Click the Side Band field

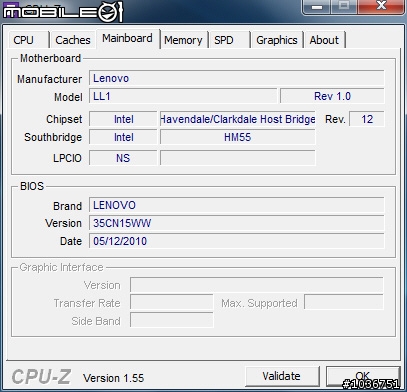(x=171, y=320)
